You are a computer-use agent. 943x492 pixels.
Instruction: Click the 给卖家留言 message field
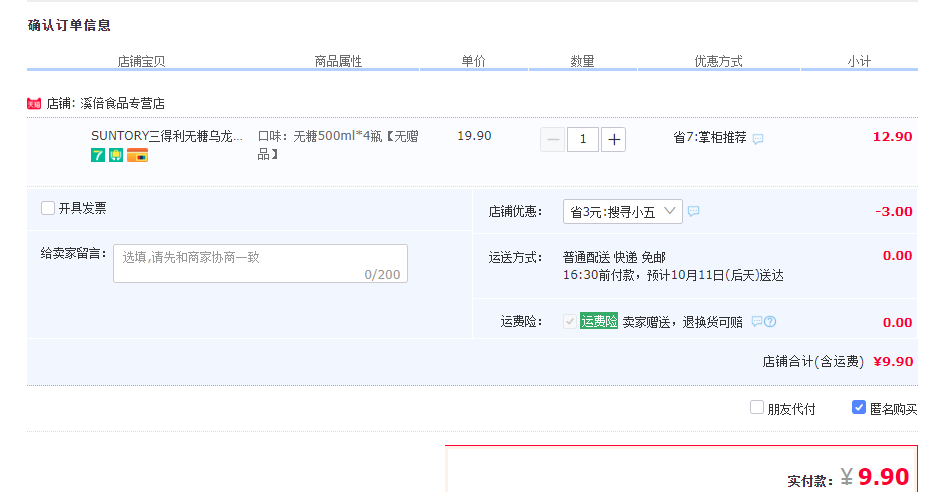260,263
